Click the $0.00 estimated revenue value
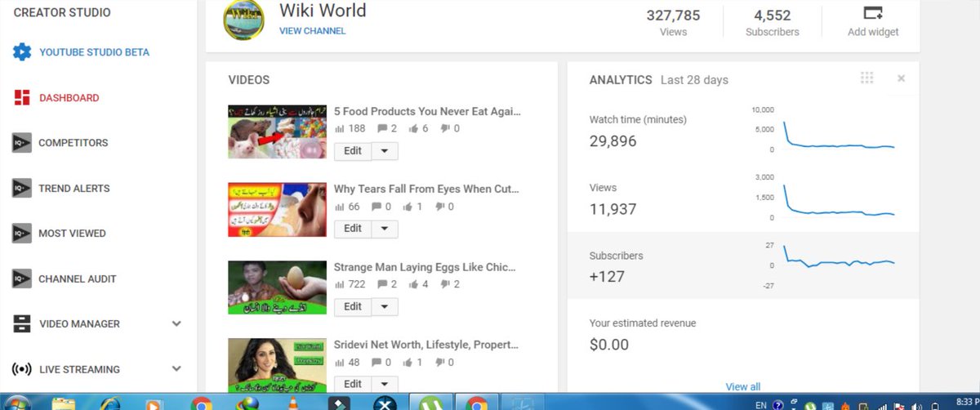 [x=609, y=345]
